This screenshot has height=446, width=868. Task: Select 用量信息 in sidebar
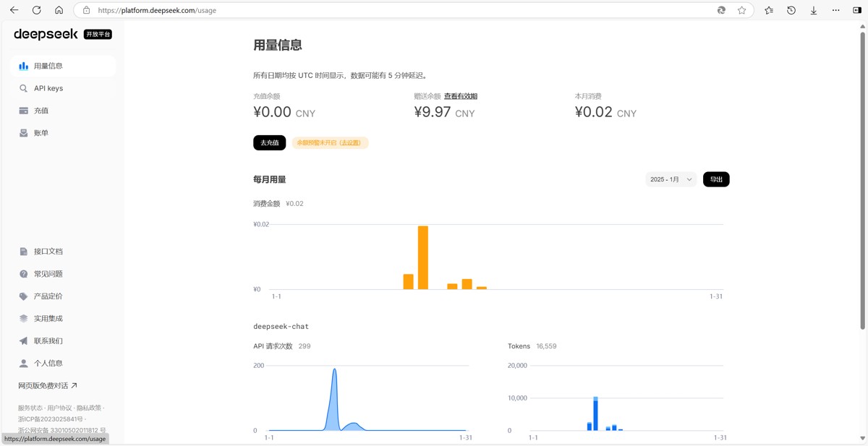[64, 66]
